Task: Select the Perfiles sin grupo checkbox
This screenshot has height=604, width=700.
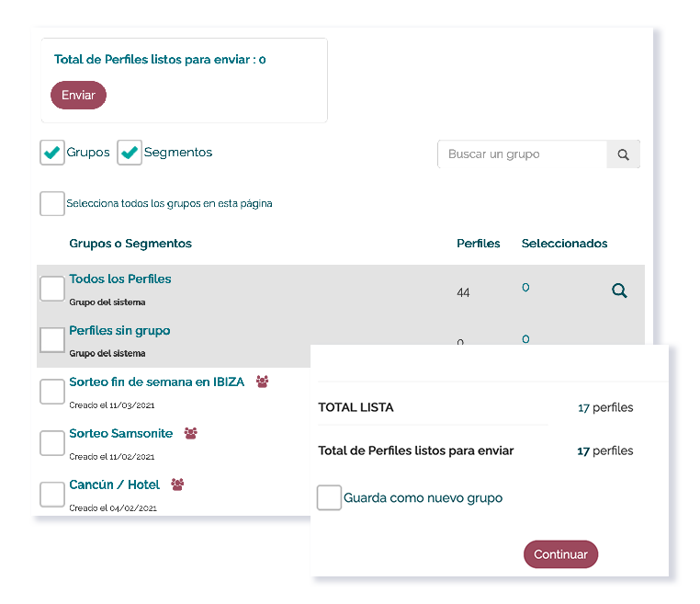Action: (x=52, y=340)
